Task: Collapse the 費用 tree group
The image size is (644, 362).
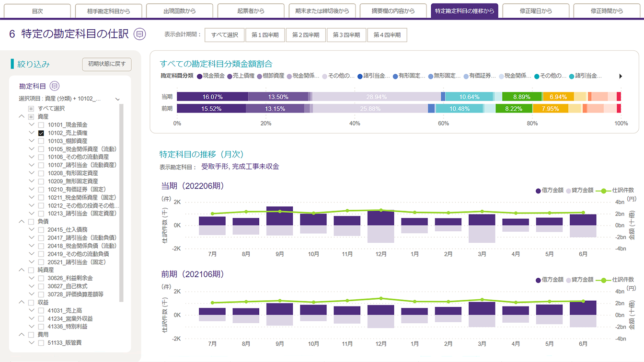Action: [22, 335]
